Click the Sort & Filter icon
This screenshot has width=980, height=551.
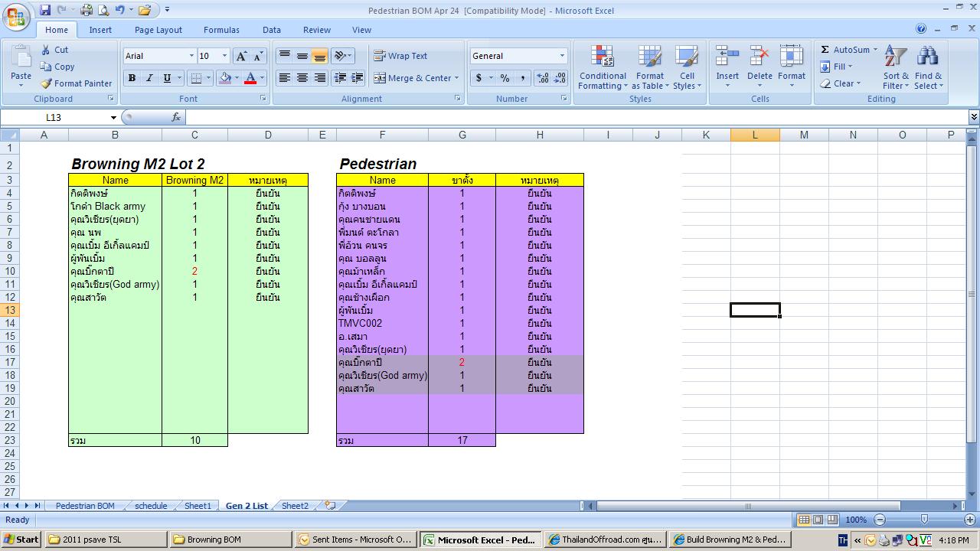click(895, 57)
